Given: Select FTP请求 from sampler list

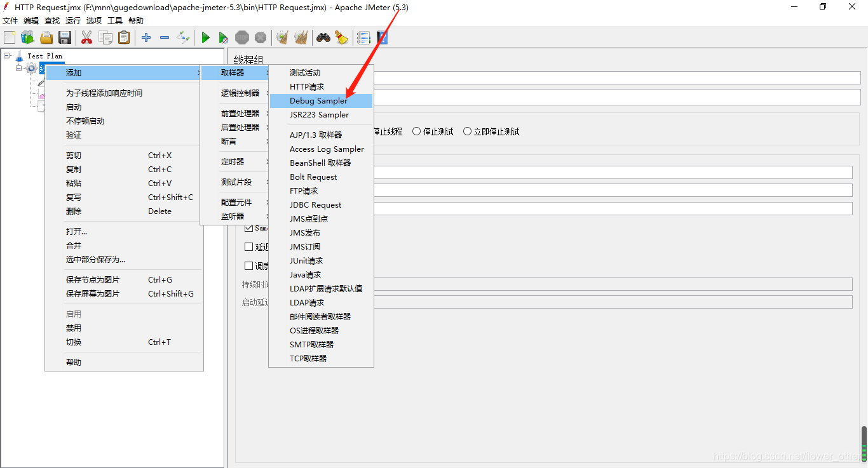Looking at the screenshot, I should (322, 191).
